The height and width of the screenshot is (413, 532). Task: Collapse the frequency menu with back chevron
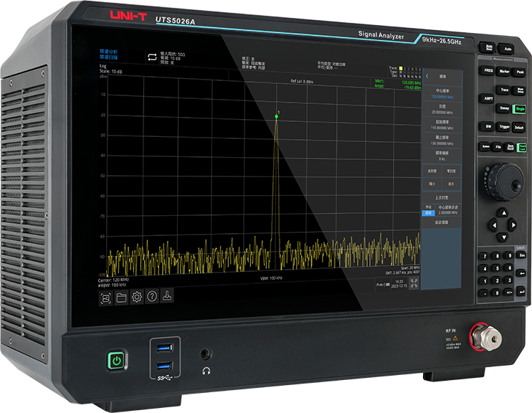click(x=427, y=75)
